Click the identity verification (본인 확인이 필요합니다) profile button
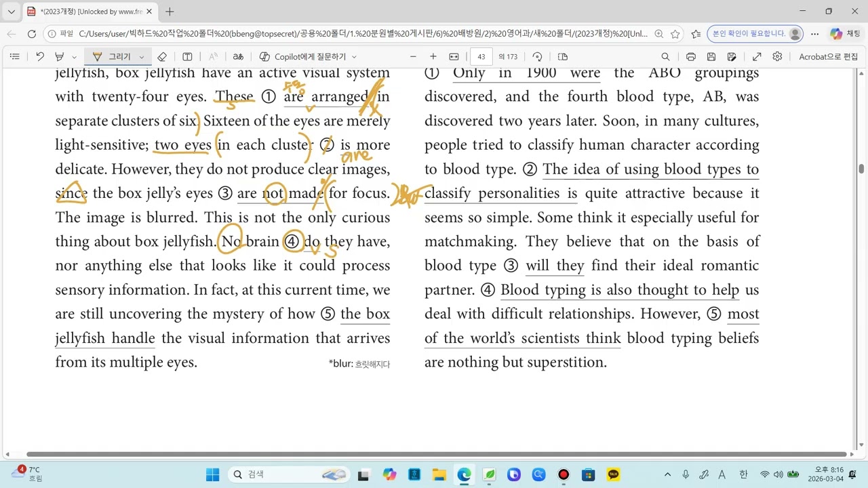The width and height of the screenshot is (868, 488). 755,34
